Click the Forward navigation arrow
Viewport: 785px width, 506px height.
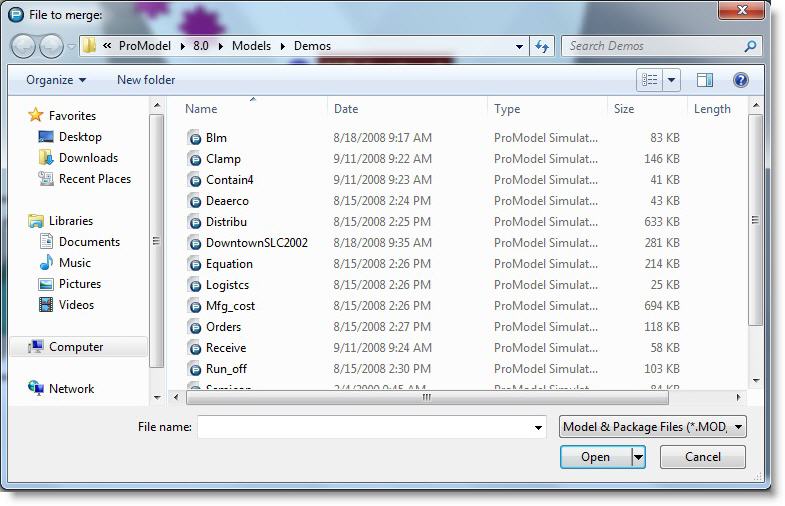[x=52, y=46]
